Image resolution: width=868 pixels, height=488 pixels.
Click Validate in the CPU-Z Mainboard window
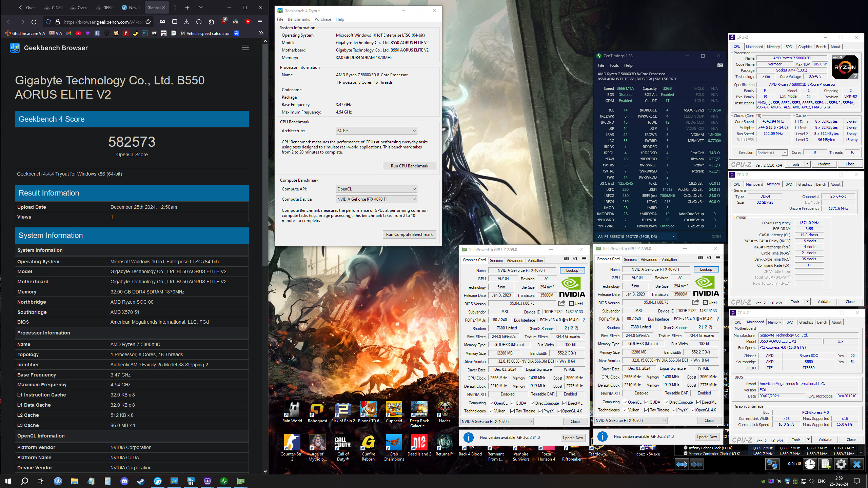(x=825, y=440)
